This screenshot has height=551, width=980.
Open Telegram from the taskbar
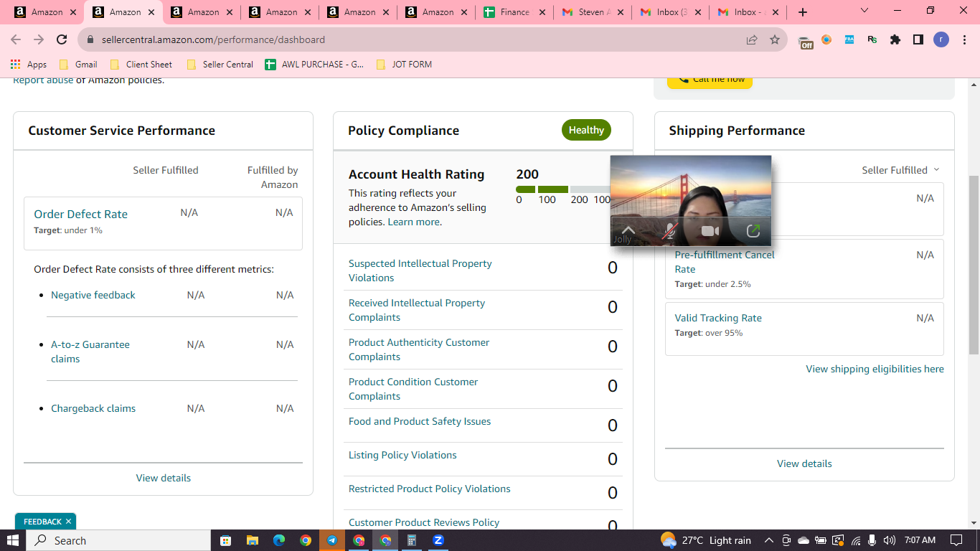tap(332, 540)
